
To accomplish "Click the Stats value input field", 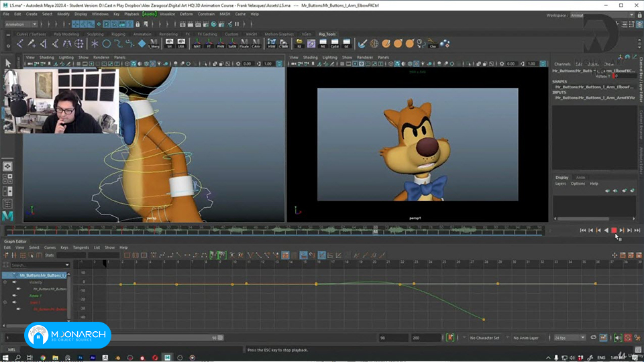I will click(71, 255).
